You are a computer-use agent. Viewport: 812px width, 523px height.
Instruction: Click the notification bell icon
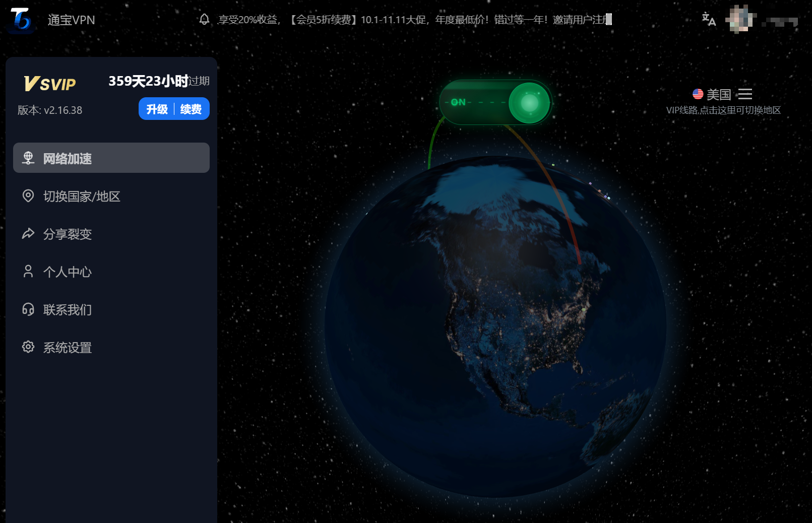tap(204, 20)
